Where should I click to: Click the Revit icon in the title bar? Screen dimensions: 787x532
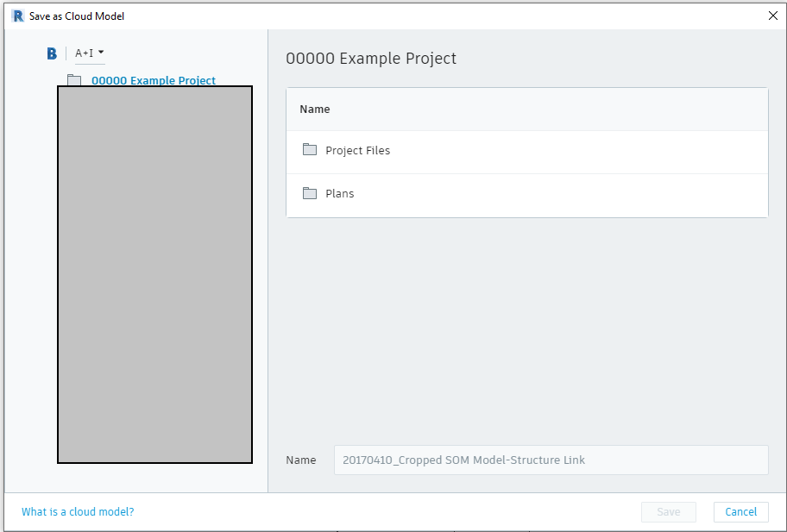(17, 16)
